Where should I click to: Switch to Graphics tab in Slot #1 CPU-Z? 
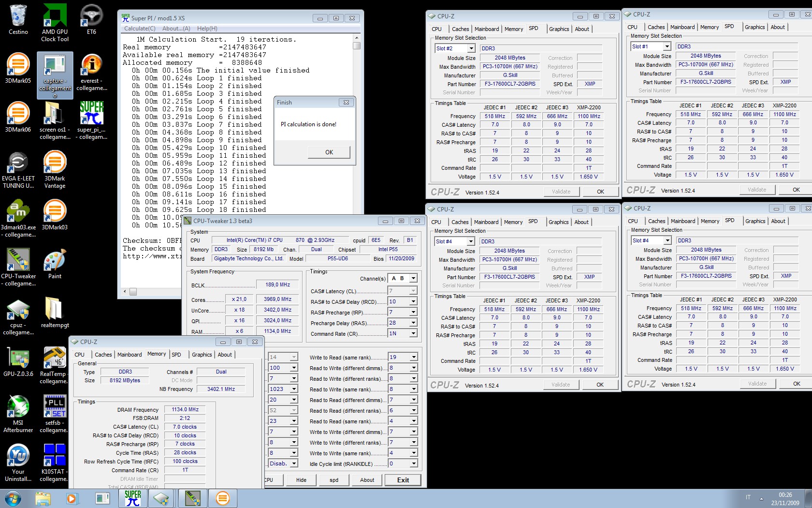coord(755,27)
